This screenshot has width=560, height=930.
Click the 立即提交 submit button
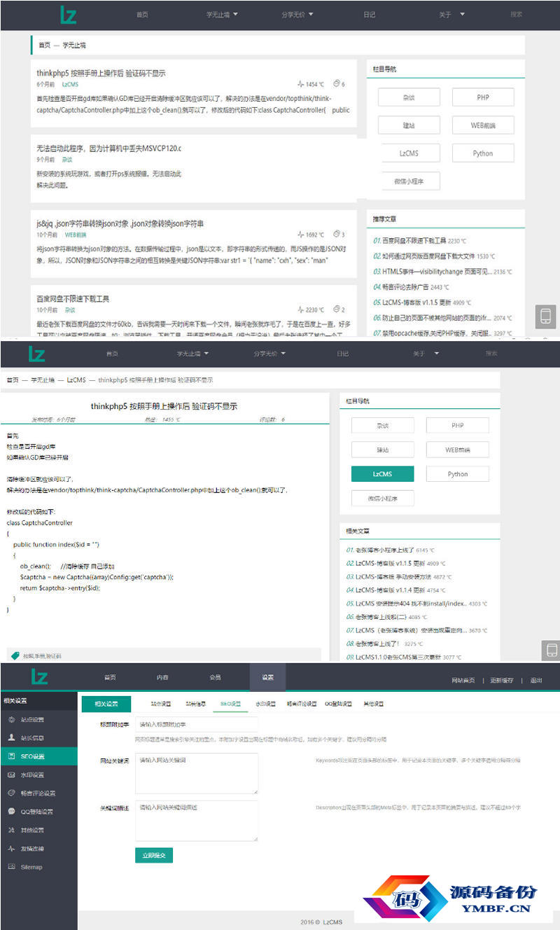154,855
